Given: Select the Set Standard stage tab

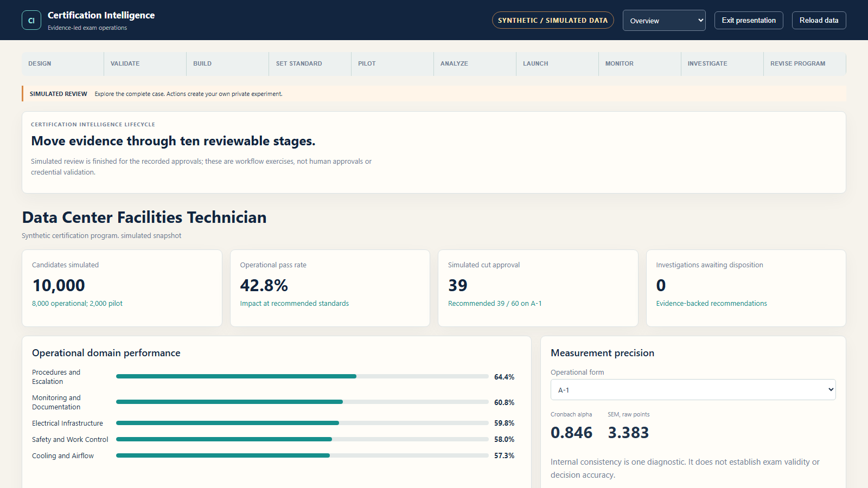Looking at the screenshot, I should (310, 63).
